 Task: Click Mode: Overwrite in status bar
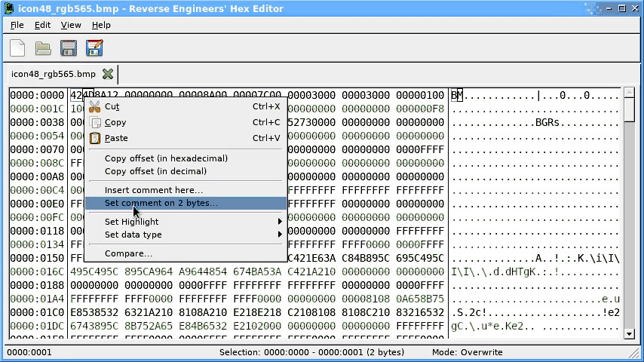coord(467,352)
